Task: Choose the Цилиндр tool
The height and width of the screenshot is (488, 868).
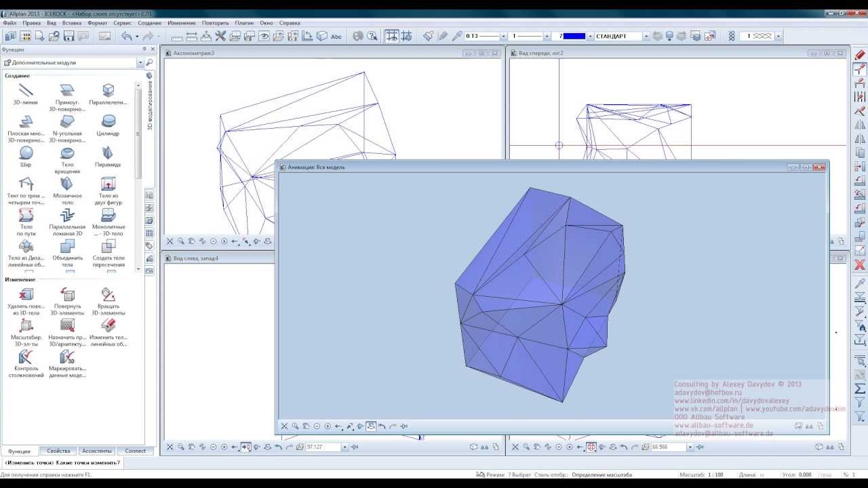Action: [108, 125]
